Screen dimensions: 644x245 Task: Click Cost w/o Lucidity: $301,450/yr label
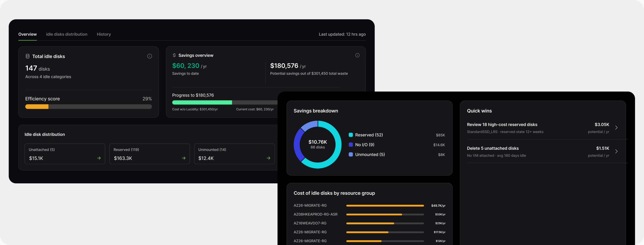(195, 109)
